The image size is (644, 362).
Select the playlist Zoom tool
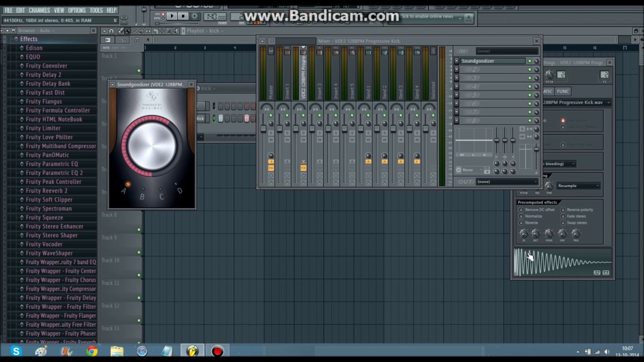coord(170,31)
